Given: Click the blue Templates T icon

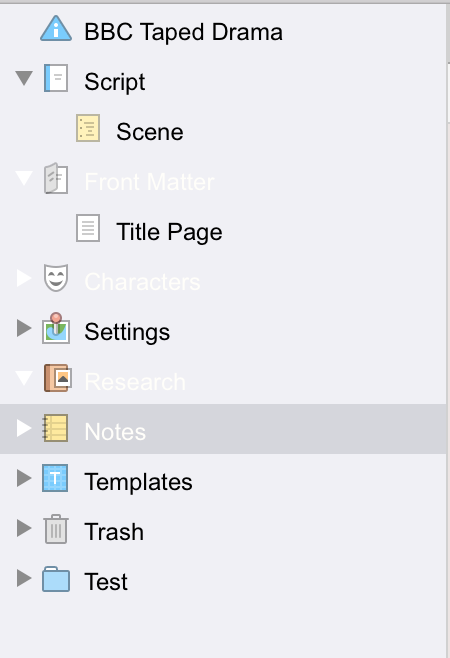Looking at the screenshot, I should 55,478.
